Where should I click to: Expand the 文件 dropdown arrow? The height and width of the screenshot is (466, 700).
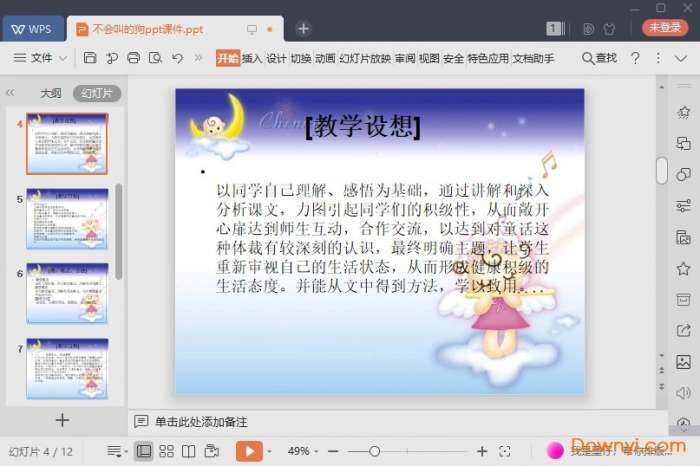click(x=63, y=58)
